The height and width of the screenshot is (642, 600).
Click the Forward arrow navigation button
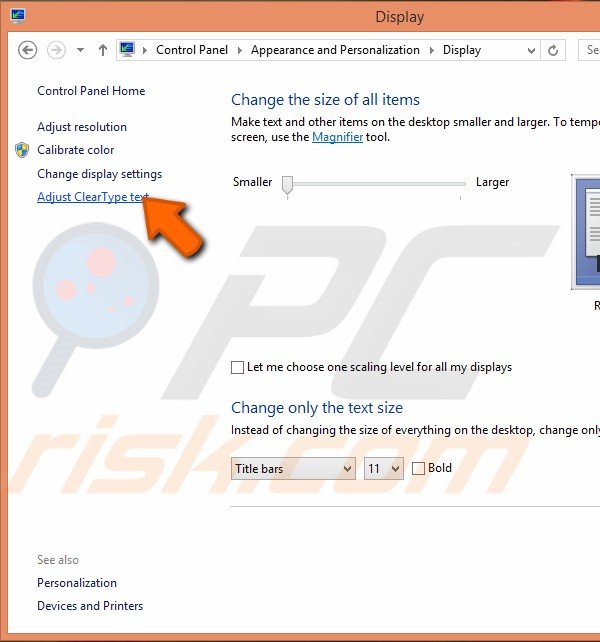coord(56,50)
